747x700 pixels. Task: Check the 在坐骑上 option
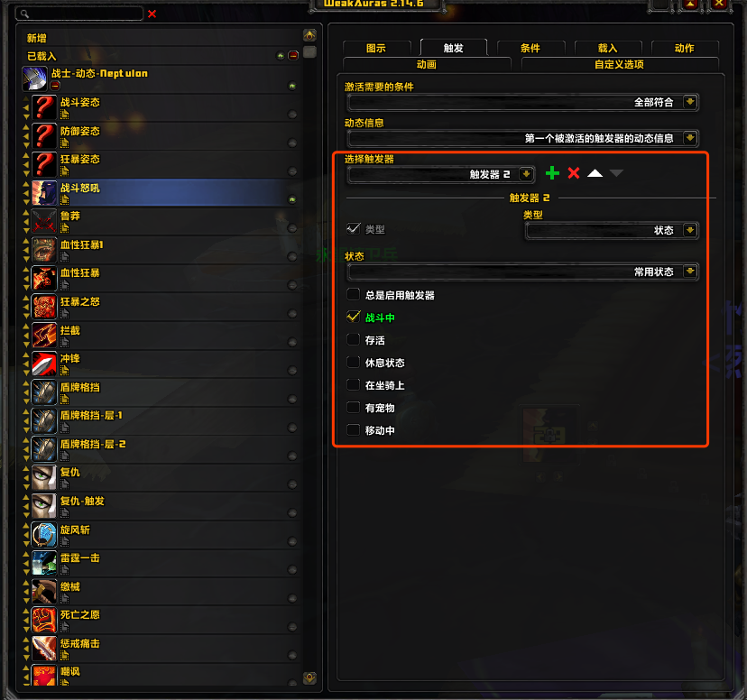pos(353,385)
